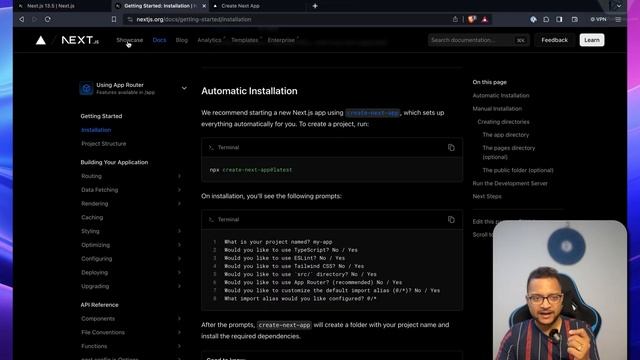Expand the Data Fetching section chevron
Viewport: 640px width, 360px height.
[x=179, y=190]
